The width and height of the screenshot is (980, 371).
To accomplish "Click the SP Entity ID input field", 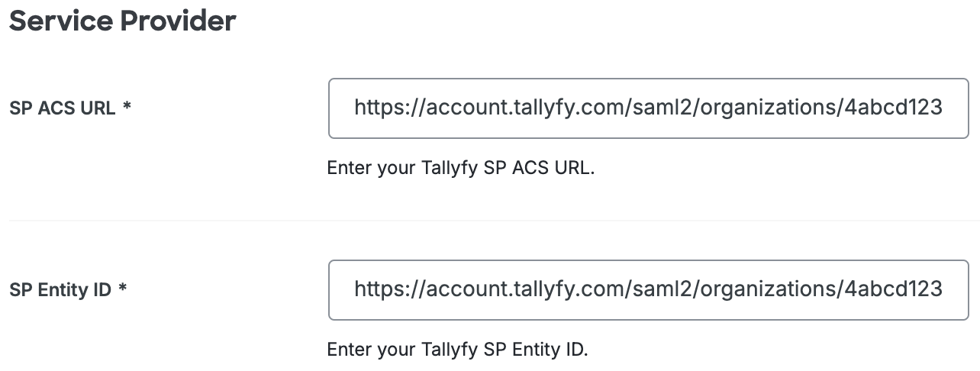I will 648,289.
